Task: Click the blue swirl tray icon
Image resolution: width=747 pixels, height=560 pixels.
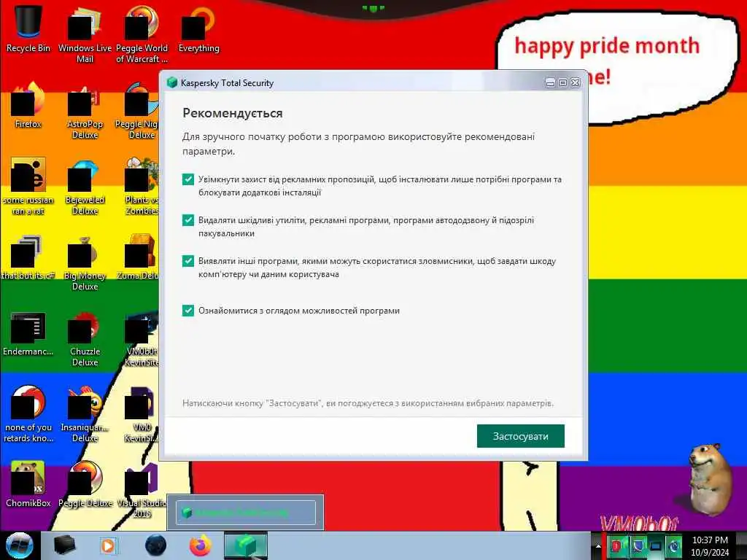Action: [x=673, y=546]
